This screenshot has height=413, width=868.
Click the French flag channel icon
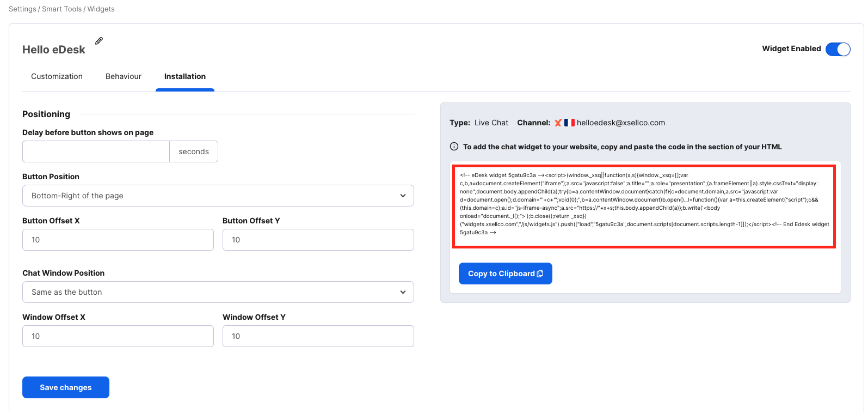pyautogui.click(x=569, y=123)
